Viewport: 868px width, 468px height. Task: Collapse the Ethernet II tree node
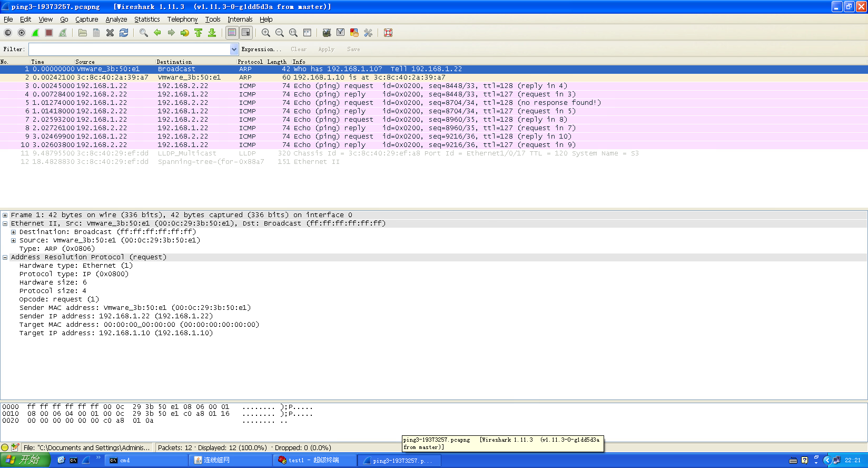pyautogui.click(x=5, y=223)
